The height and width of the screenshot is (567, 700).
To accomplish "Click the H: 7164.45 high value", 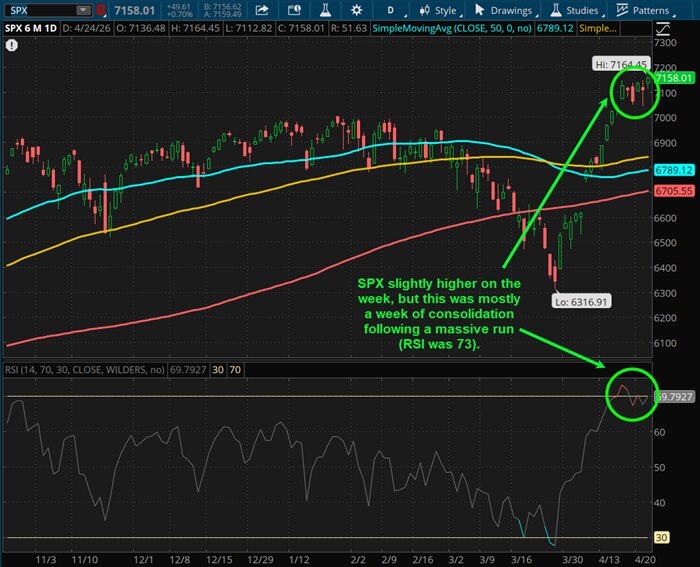I will pyautogui.click(x=196, y=29).
